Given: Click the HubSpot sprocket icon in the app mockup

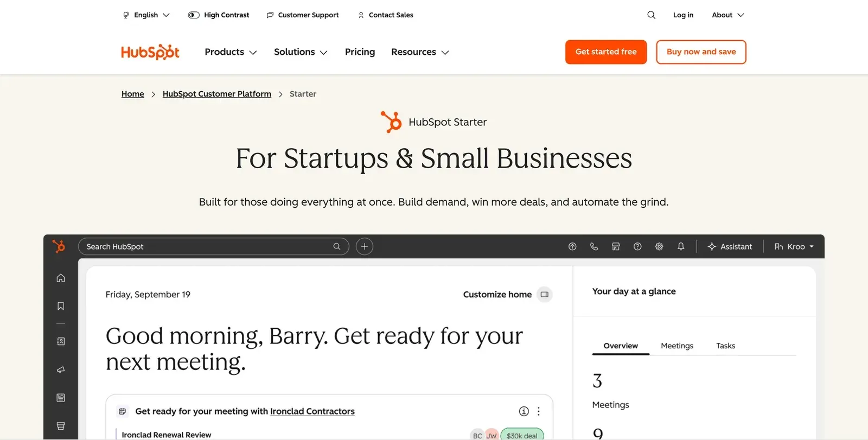Looking at the screenshot, I should [59, 246].
